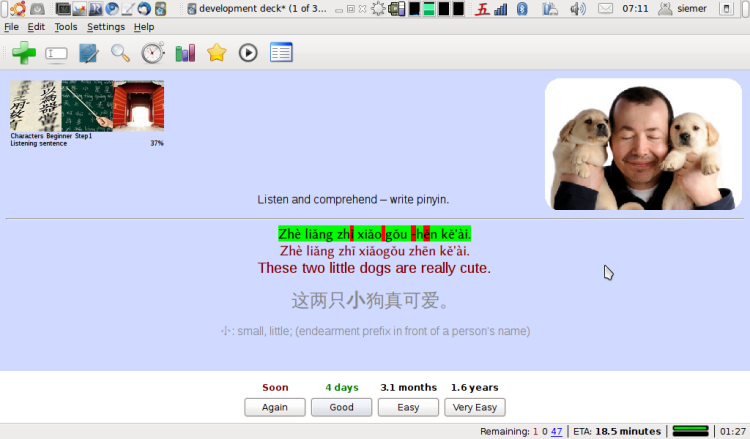The width and height of the screenshot is (750, 439).
Task: Click the Again answer button
Action: coord(275,407)
